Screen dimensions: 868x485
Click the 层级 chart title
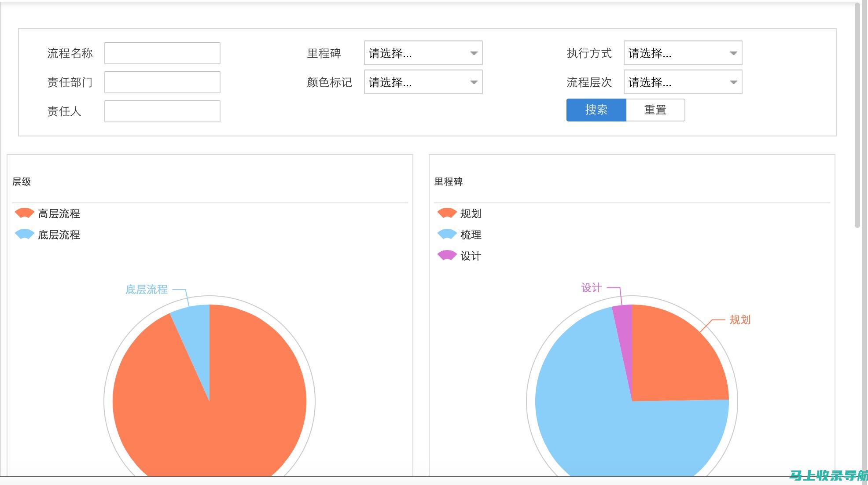tap(22, 182)
